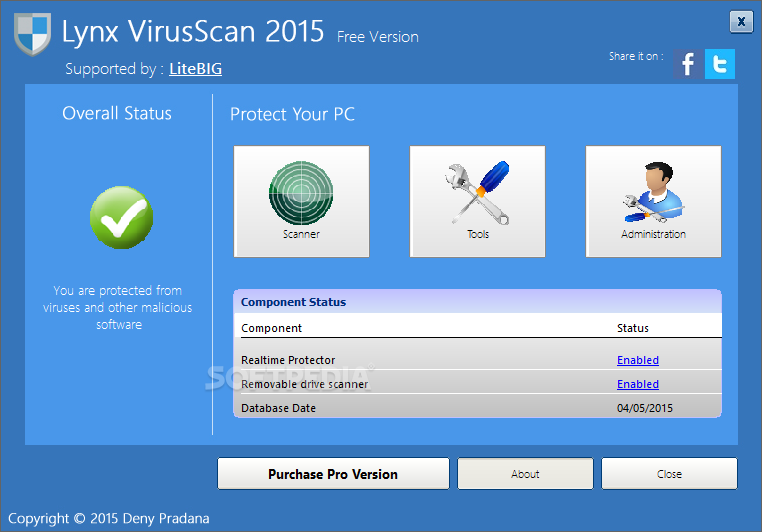Screen dimensions: 762x532
Task: Close window with the x button
Action: coord(741,21)
